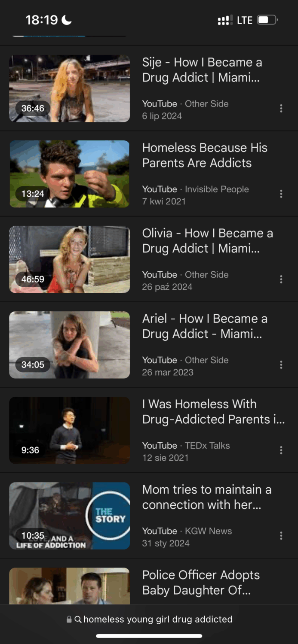Open 'I Was Homeless With Drug-Addicted Parents' link

coord(213,412)
